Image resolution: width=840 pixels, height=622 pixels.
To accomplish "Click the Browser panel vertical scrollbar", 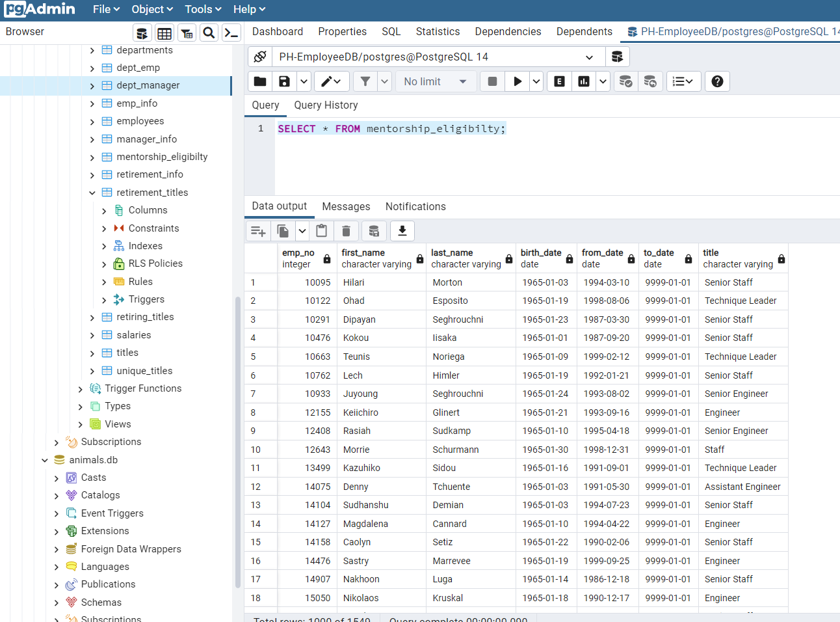I will click(x=237, y=442).
